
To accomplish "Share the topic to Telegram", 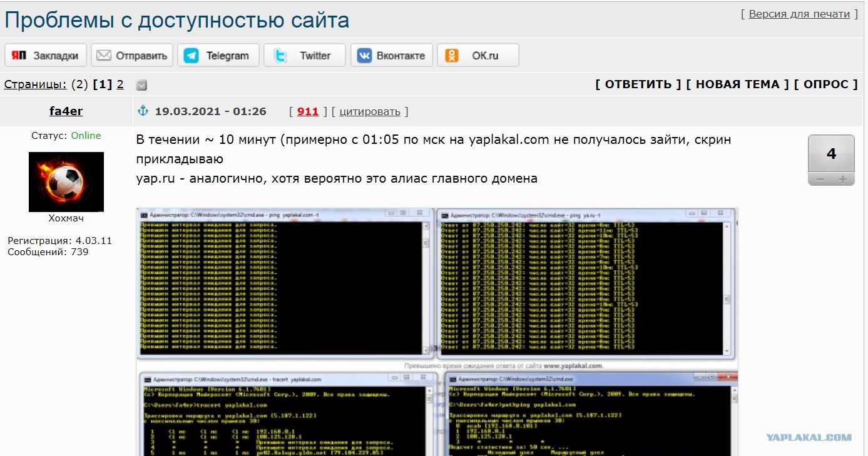I will [x=218, y=55].
